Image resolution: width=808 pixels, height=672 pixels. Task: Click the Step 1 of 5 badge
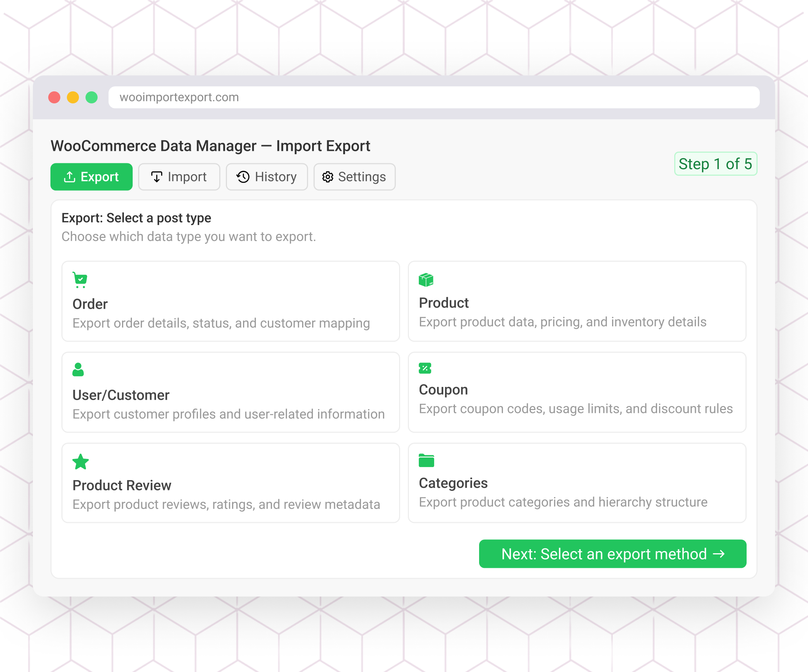pyautogui.click(x=716, y=164)
